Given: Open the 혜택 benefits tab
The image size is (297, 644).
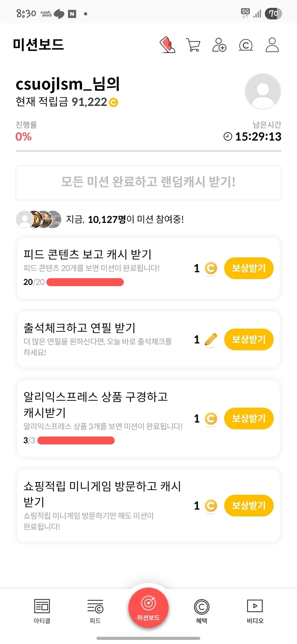Looking at the screenshot, I should (x=201, y=611).
